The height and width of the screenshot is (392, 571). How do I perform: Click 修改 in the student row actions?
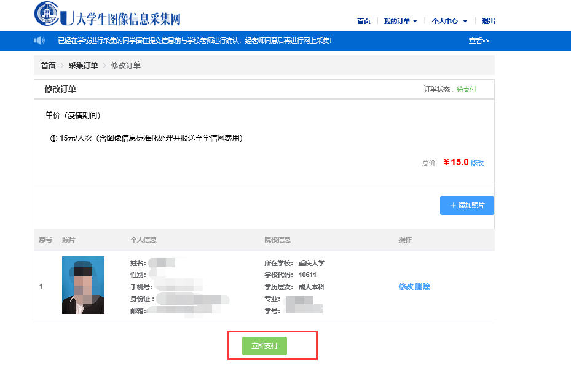(x=406, y=287)
